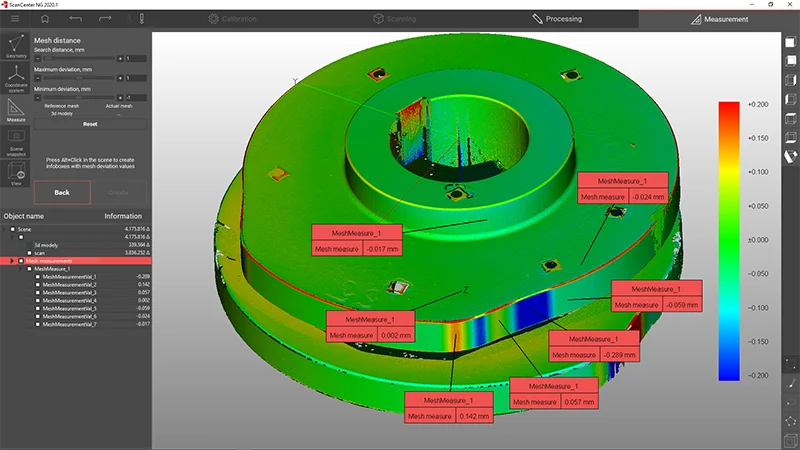Redo with the forward arrow icon
This screenshot has height=450, width=800.
(x=105, y=19)
